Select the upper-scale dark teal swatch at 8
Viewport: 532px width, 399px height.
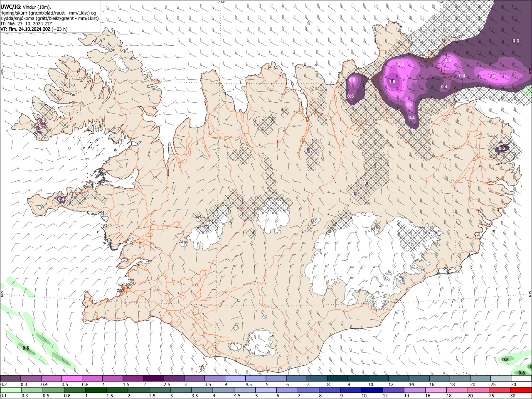coord(337,379)
